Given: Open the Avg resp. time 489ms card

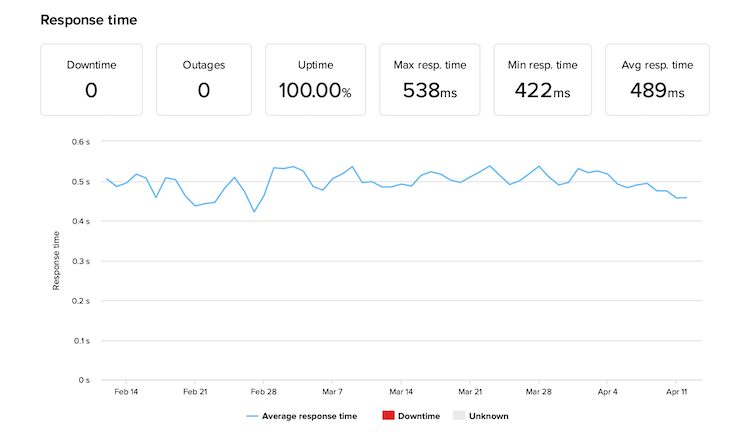Looking at the screenshot, I should click(657, 79).
